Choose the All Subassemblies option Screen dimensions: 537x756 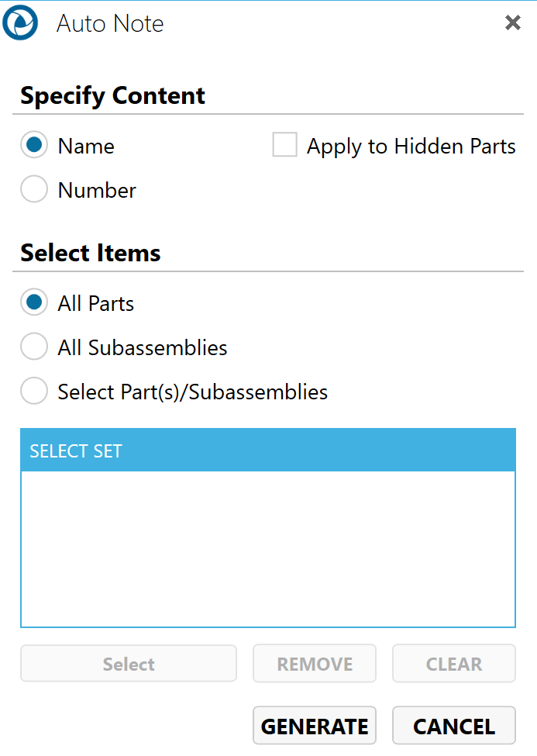pos(34,347)
